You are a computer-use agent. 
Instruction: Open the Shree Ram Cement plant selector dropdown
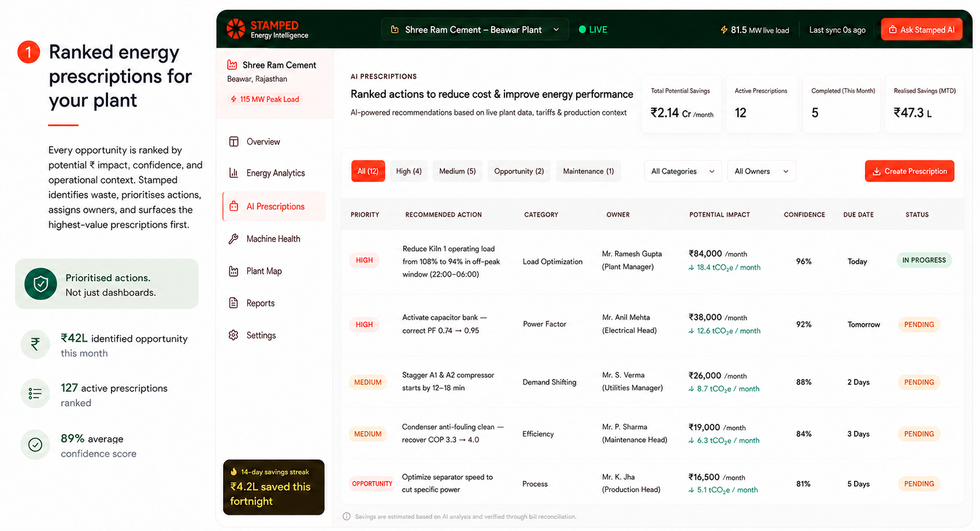pos(475,29)
